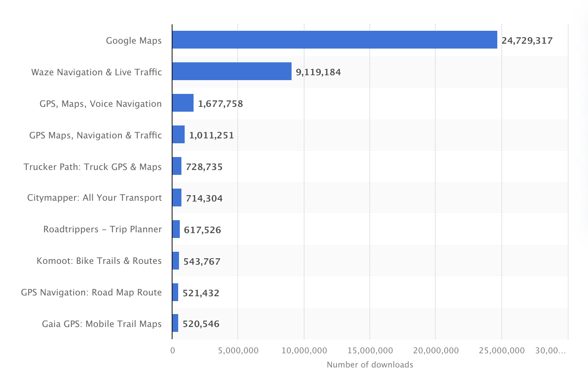Click the 1,011,251 value label
This screenshot has width=588, height=378.
point(211,135)
